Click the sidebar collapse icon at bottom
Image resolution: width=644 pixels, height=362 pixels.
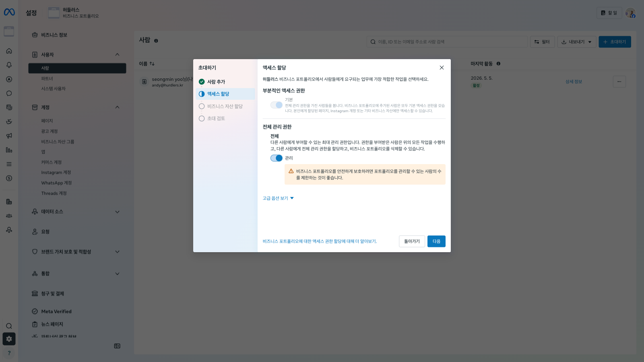click(x=117, y=346)
